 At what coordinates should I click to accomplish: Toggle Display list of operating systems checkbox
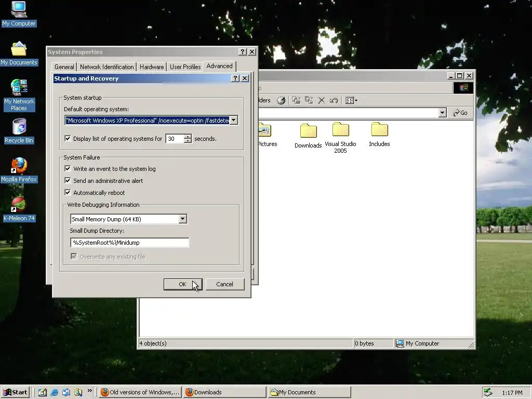(x=68, y=138)
